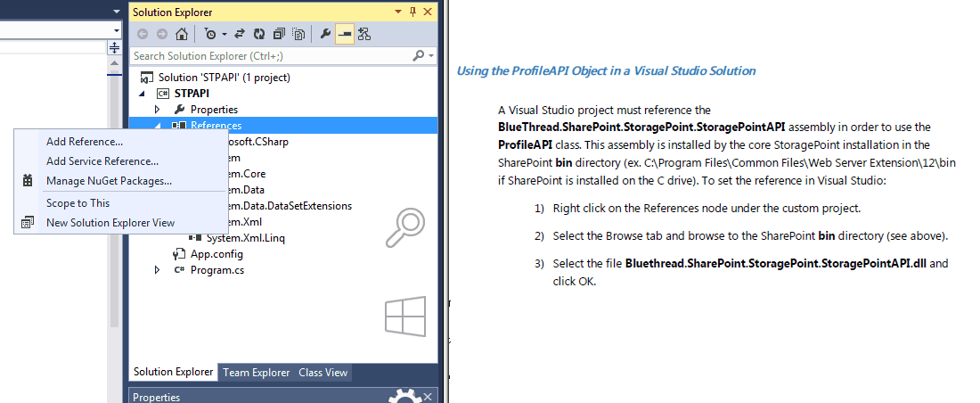Switch to the Team Explorer tab
Viewport: 980px width, 403px height.
coord(257,373)
